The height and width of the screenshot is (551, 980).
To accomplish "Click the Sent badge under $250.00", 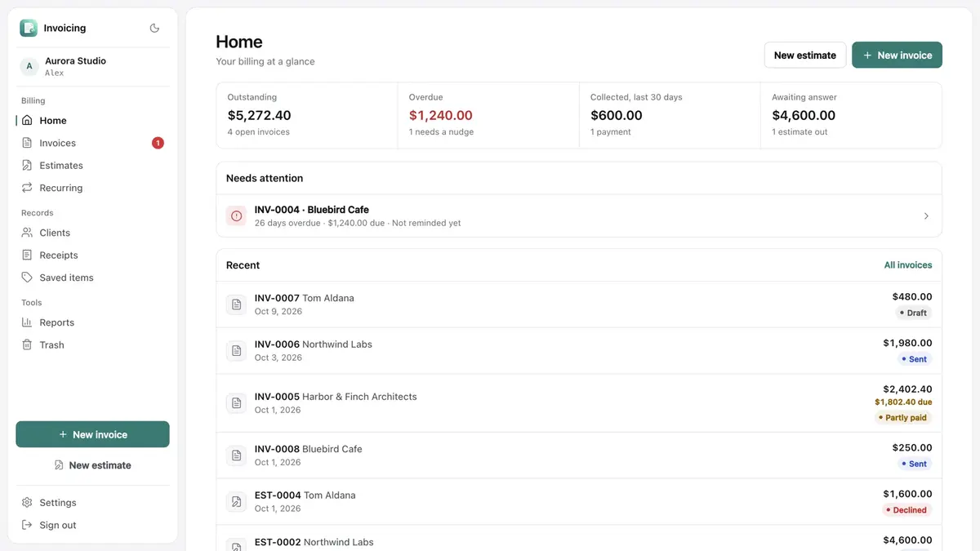I will pos(914,464).
